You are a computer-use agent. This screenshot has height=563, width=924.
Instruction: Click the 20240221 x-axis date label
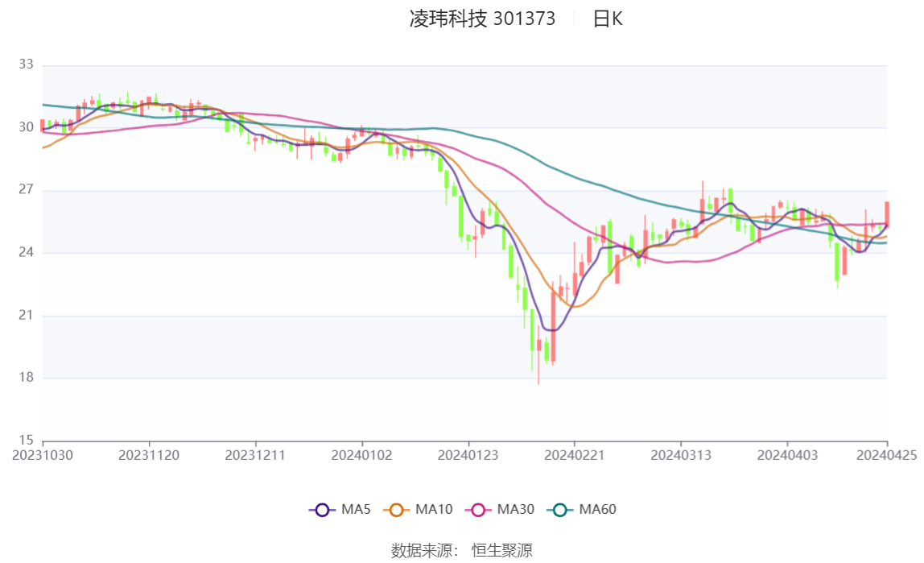[x=574, y=456]
